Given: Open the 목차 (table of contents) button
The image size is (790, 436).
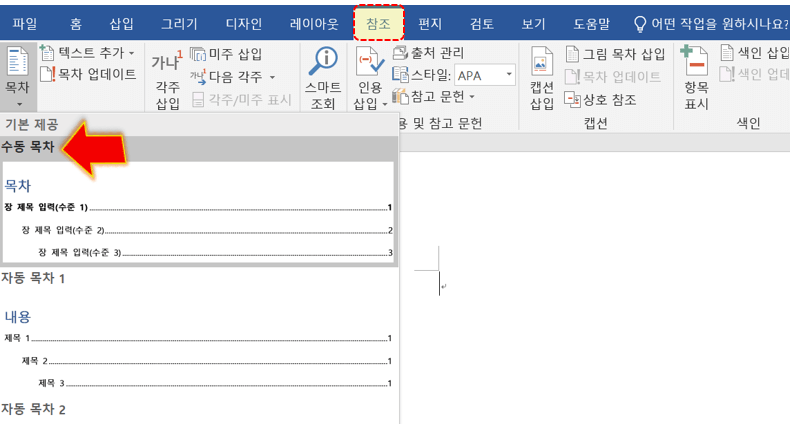Looking at the screenshot, I should tap(18, 77).
